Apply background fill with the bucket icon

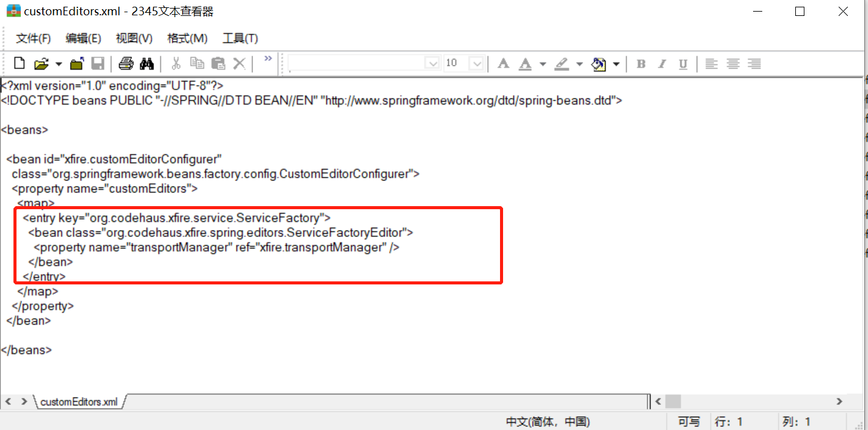pos(598,64)
